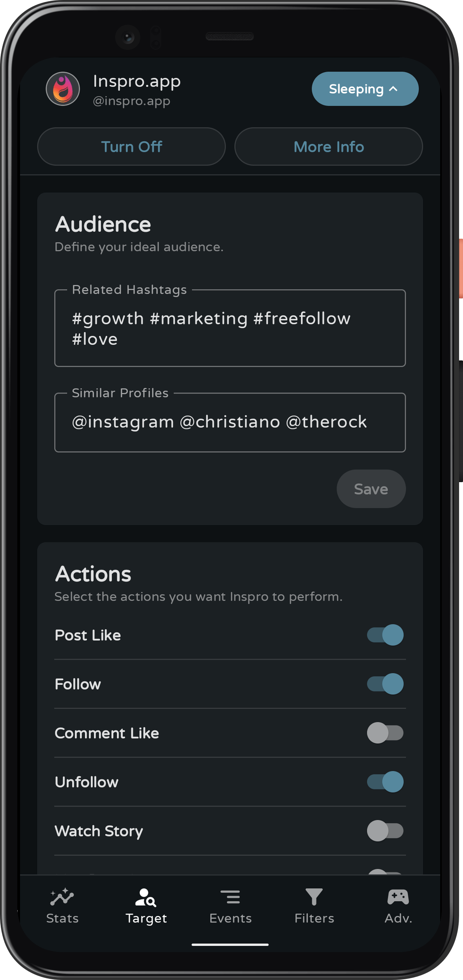Open More Info

click(329, 147)
